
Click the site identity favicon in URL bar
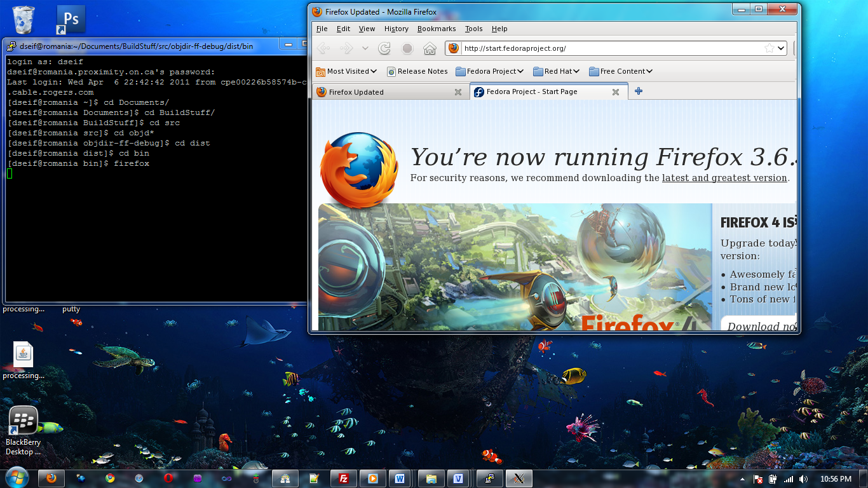pyautogui.click(x=453, y=48)
